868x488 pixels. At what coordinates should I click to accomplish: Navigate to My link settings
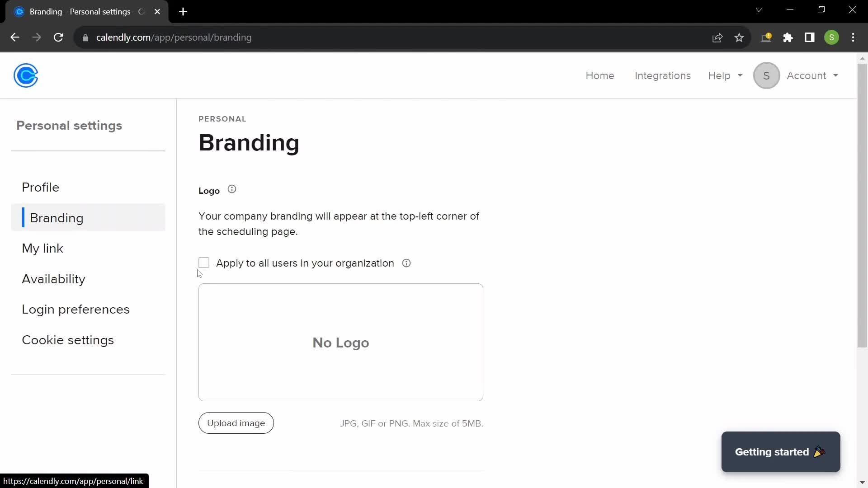coord(42,249)
